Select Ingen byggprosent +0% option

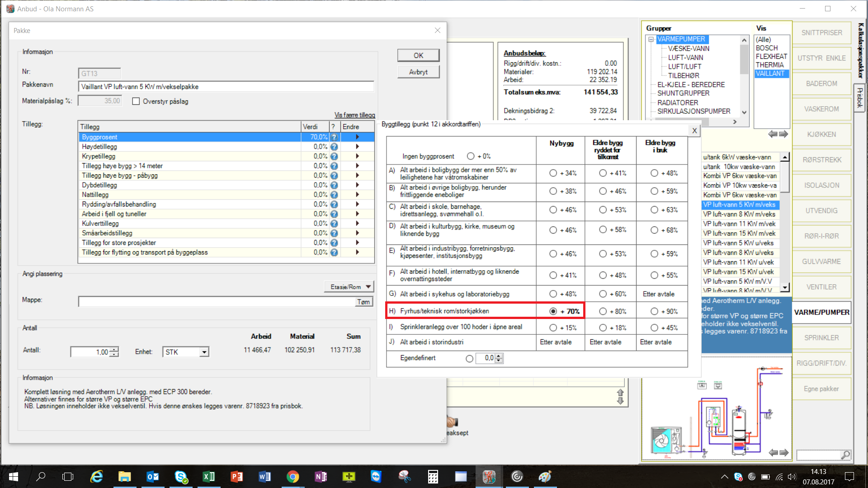click(x=471, y=156)
